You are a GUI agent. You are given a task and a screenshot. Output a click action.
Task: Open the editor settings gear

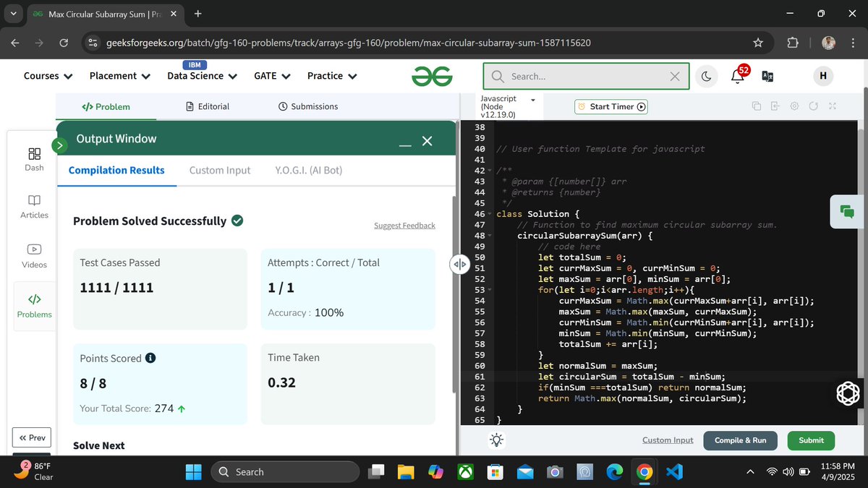point(793,106)
